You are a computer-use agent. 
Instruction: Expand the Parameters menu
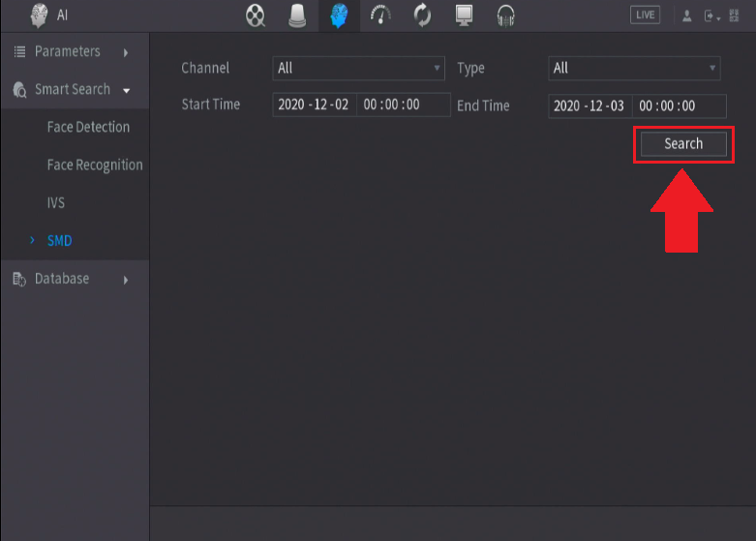pos(75,51)
